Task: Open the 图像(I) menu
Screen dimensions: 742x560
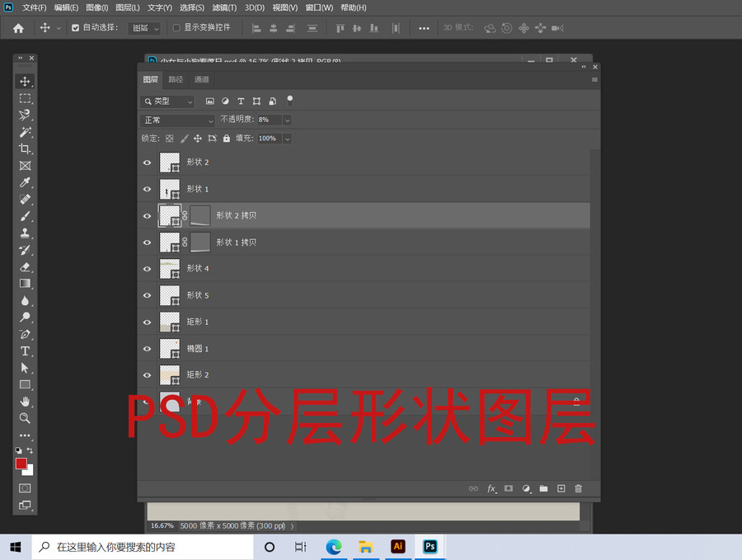Action: [x=97, y=7]
